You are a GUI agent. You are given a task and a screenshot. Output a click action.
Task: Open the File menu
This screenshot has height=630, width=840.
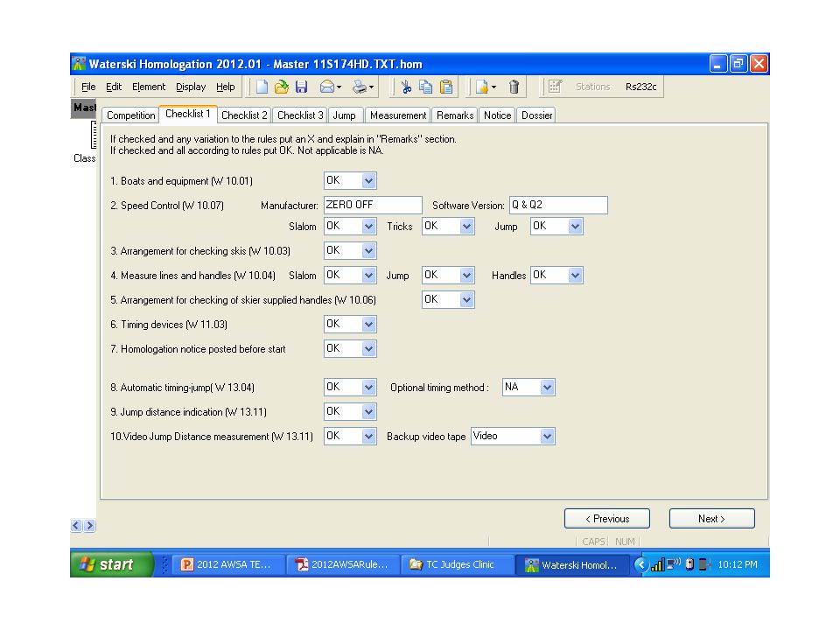(x=88, y=87)
